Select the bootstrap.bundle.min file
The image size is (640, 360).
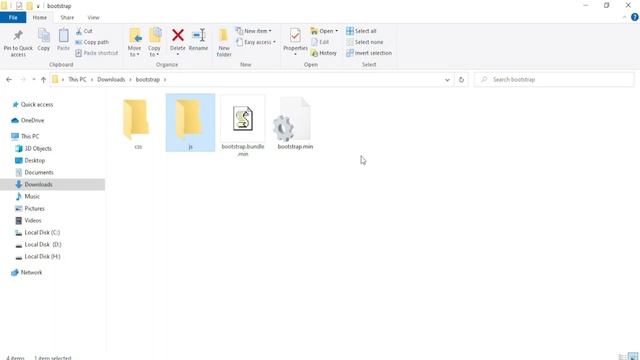(243, 126)
